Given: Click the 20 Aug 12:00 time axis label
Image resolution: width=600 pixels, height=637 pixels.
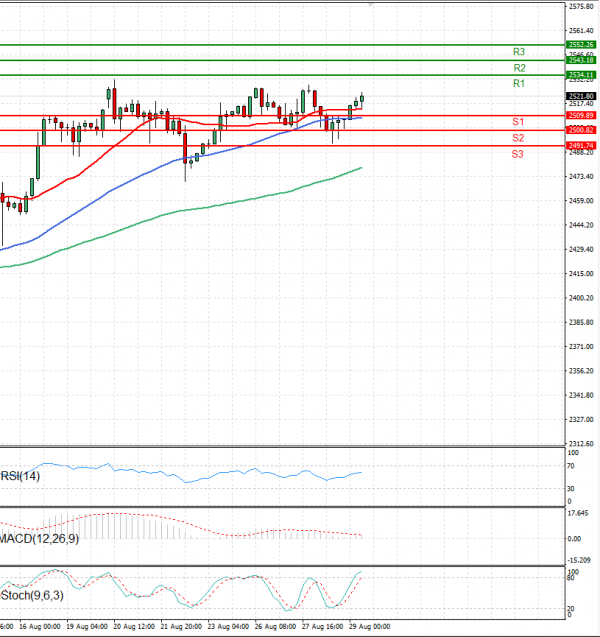Looking at the screenshot, I should (133, 627).
